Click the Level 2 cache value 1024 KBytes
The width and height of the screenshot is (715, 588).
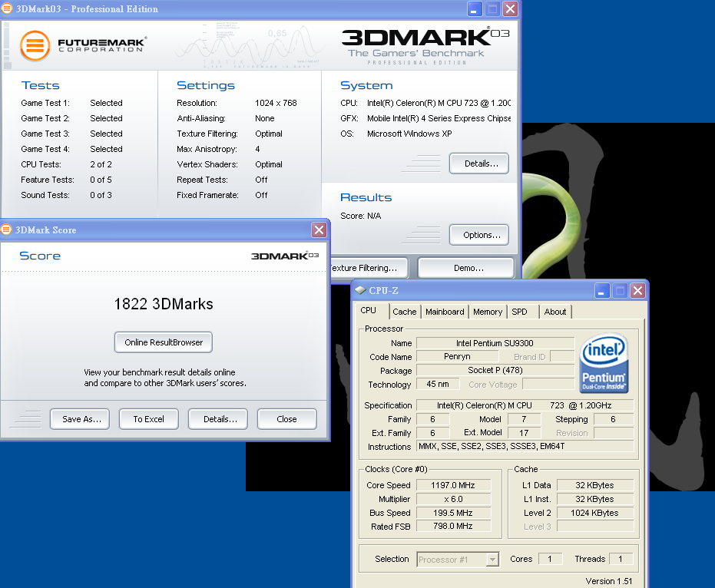[x=595, y=513]
